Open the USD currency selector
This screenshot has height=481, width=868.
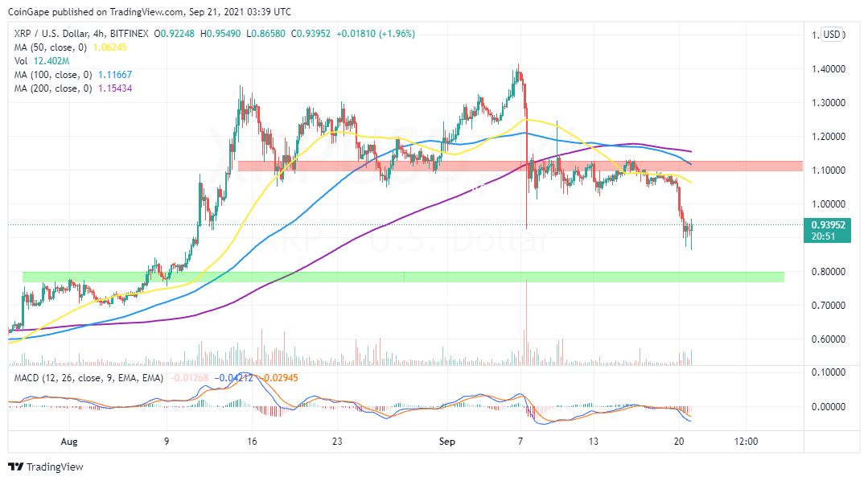click(x=832, y=35)
